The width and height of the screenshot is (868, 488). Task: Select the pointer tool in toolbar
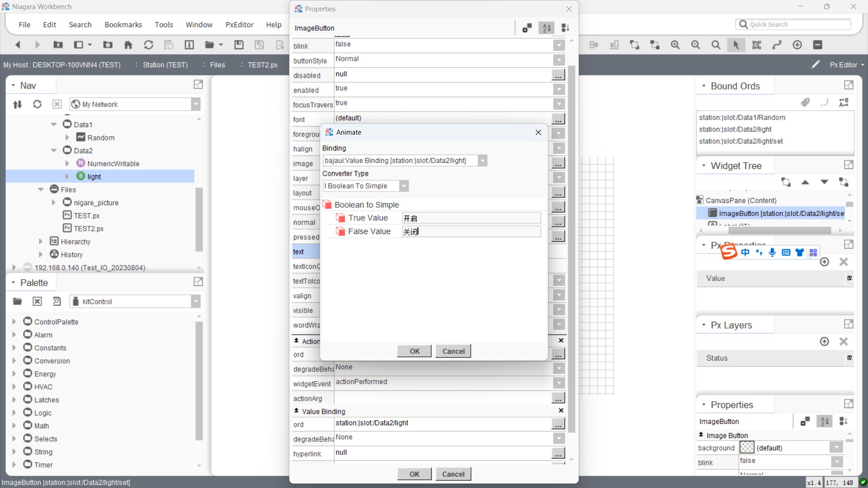736,45
